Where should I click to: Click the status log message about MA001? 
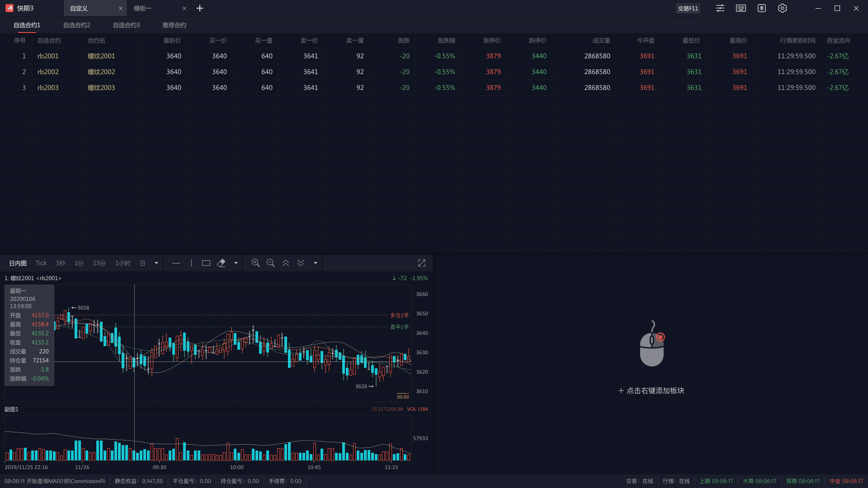[55, 481]
